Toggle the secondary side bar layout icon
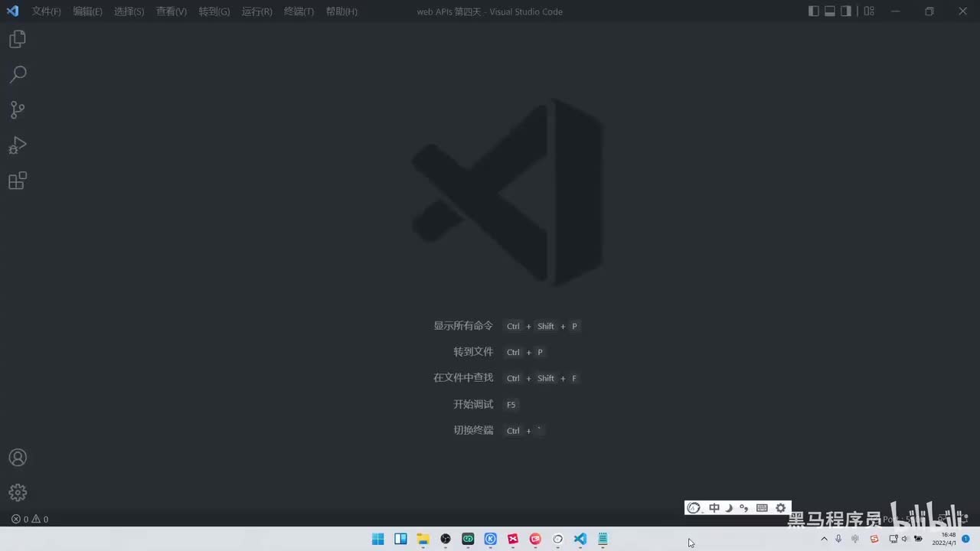This screenshot has width=980, height=551. 846,11
